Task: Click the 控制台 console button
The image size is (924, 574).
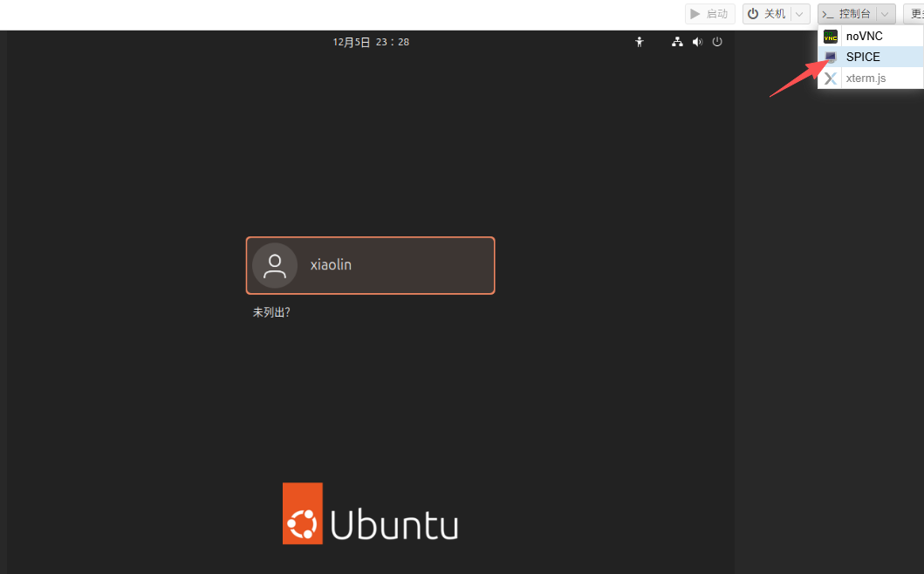Action: coord(846,14)
